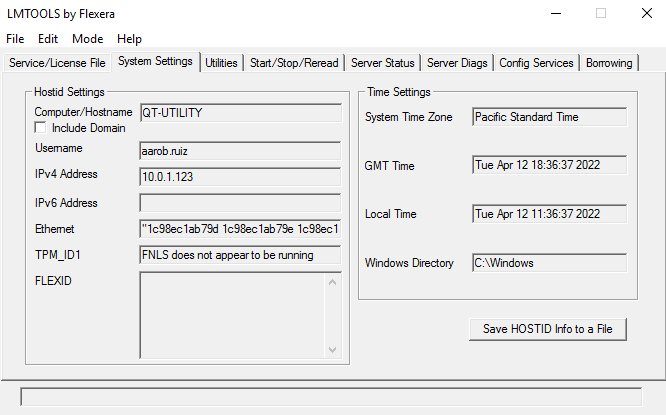Screen dimensions: 666x415
Task: Enable the Include Domain checkbox
Action: click(40, 128)
